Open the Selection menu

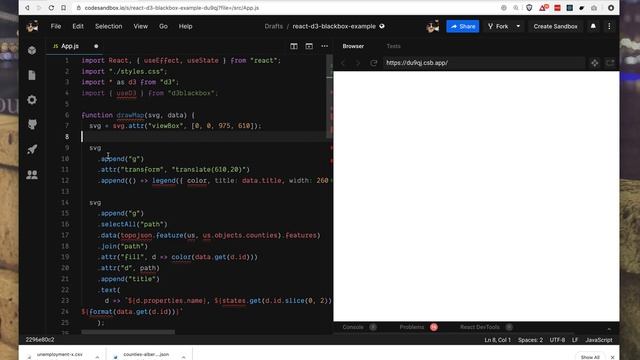tap(109, 26)
